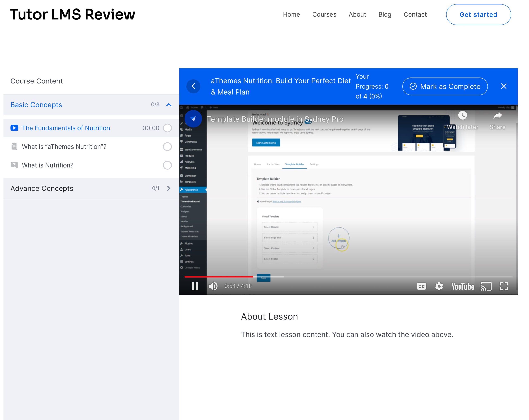This screenshot has width=529, height=420.
Task: Cast video with Chromecast icon
Action: coord(486,286)
